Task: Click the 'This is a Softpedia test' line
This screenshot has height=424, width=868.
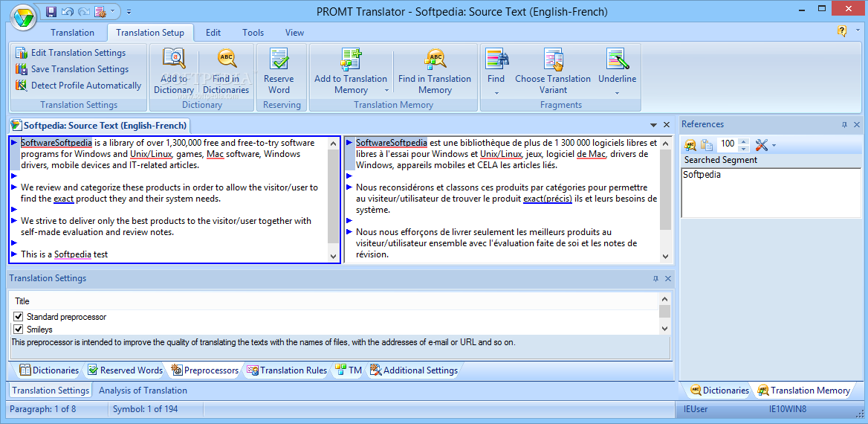Action: click(x=64, y=254)
